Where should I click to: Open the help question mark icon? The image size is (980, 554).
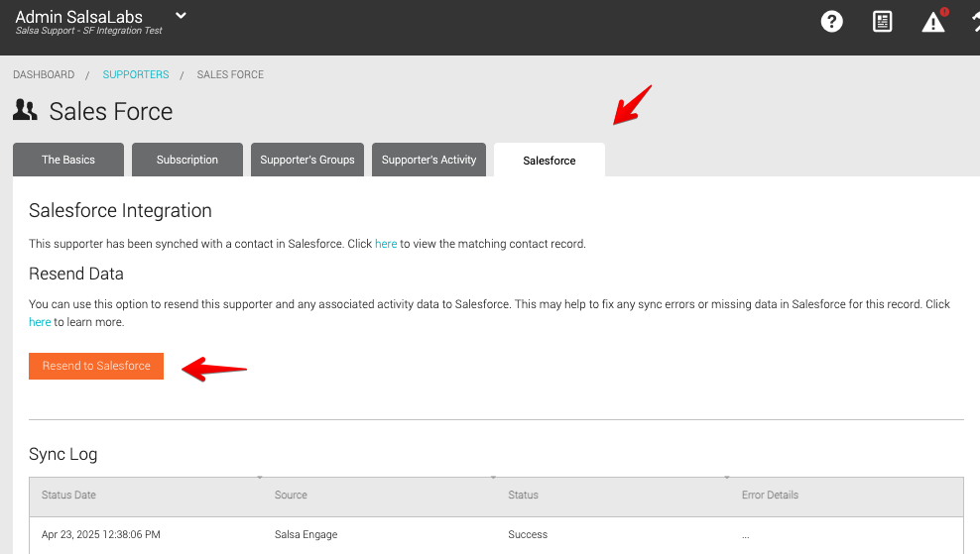[832, 21]
